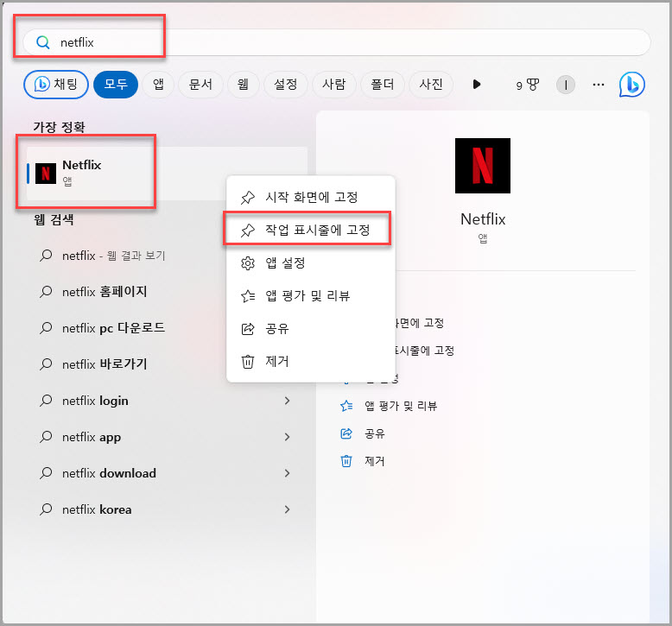Click share icon beside context menu 공유

(248, 329)
